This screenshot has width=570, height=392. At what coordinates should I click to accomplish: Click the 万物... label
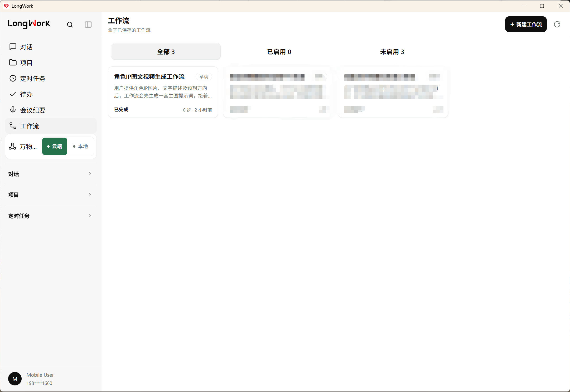tap(28, 147)
